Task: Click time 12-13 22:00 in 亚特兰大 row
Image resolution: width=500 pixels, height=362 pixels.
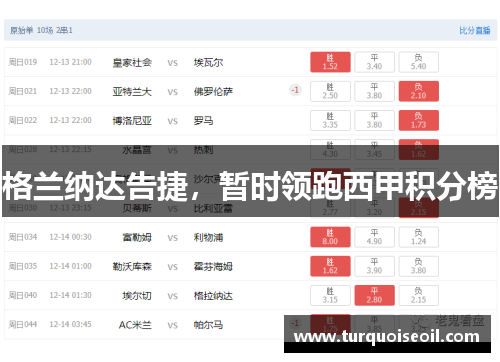Action: (x=70, y=91)
